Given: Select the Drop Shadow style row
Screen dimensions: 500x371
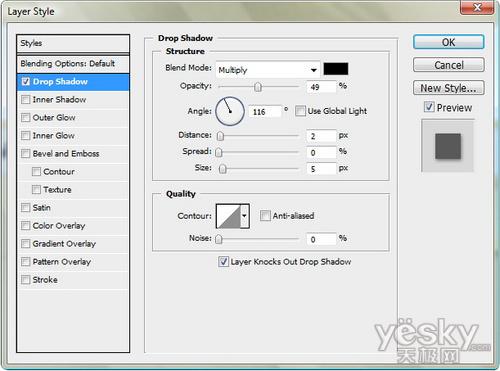Looking at the screenshot, I should tap(73, 82).
